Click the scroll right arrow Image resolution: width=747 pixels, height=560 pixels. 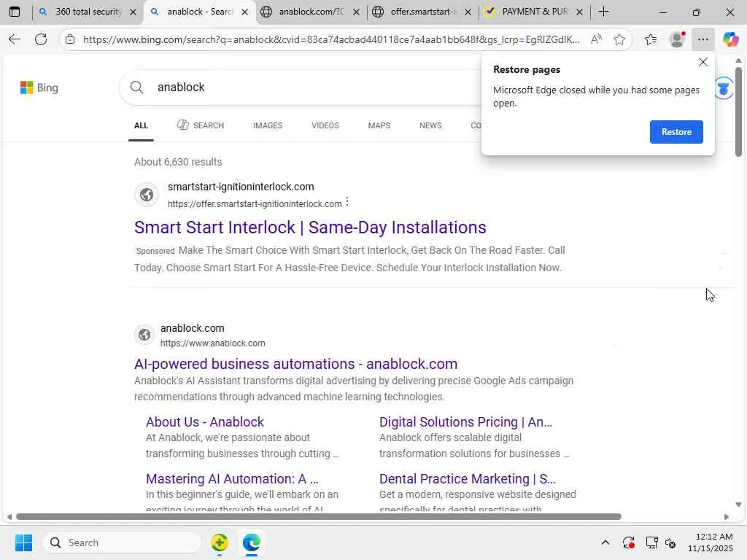point(726,517)
